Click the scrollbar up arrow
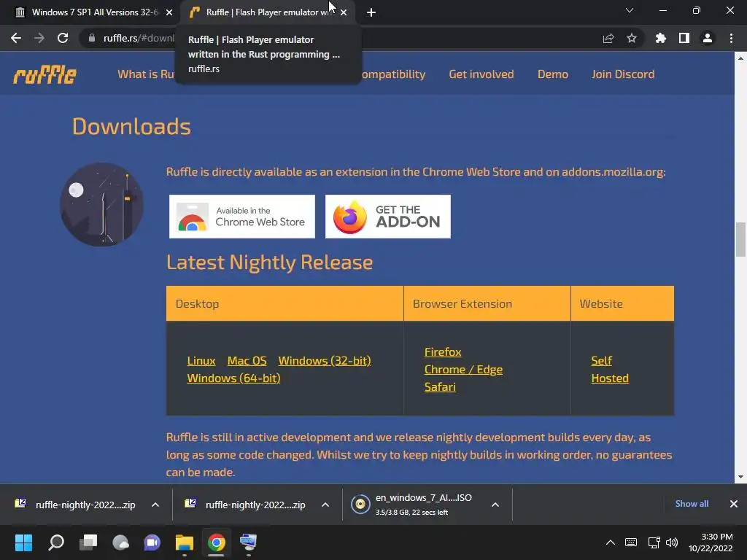747x560 pixels. tap(740, 58)
